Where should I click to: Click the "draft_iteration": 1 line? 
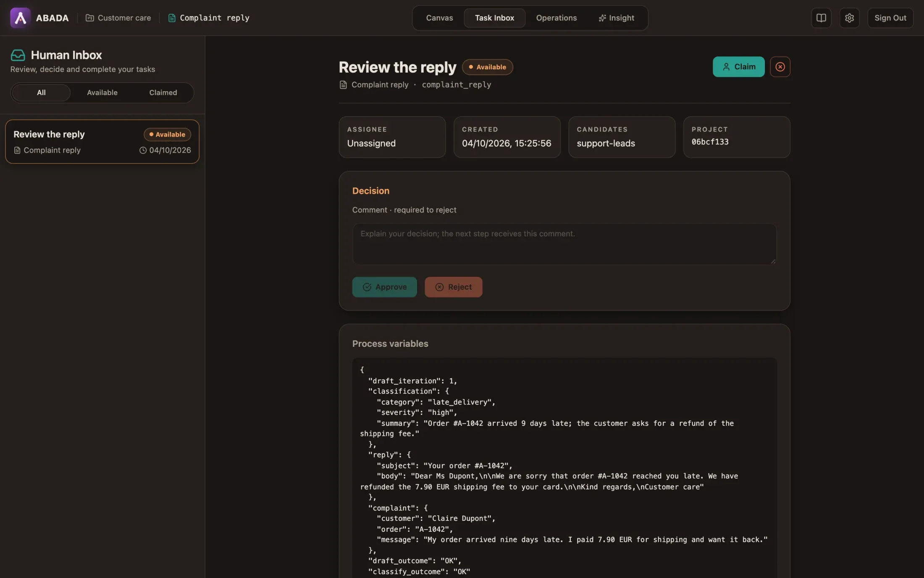412,381
